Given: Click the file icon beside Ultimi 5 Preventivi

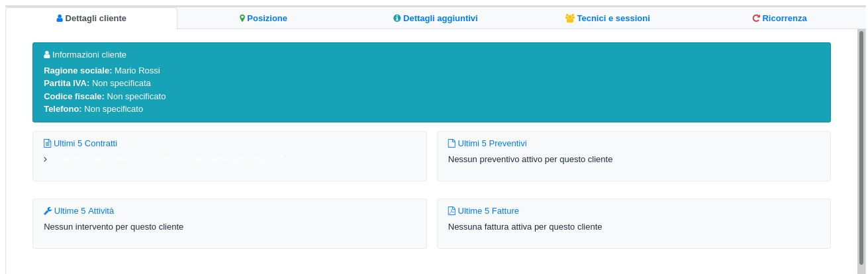Looking at the screenshot, I should (452, 144).
